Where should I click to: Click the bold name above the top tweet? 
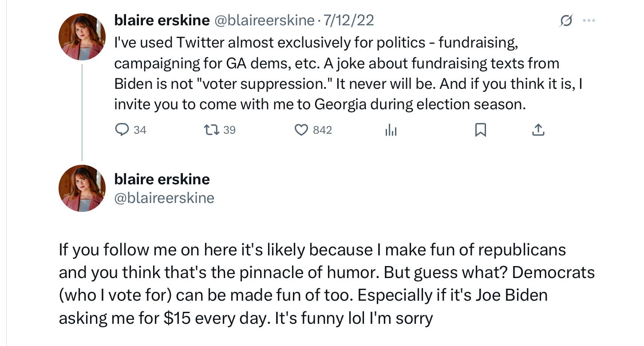click(162, 20)
